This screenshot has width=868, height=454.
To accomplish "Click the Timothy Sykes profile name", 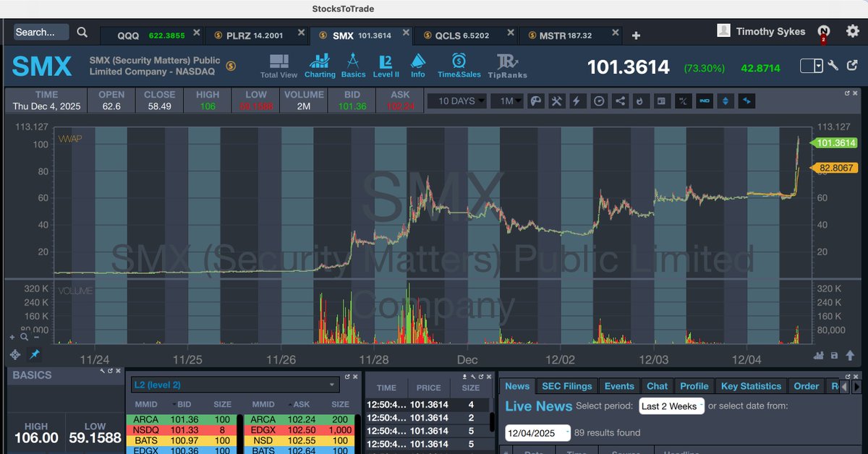I will coord(770,31).
